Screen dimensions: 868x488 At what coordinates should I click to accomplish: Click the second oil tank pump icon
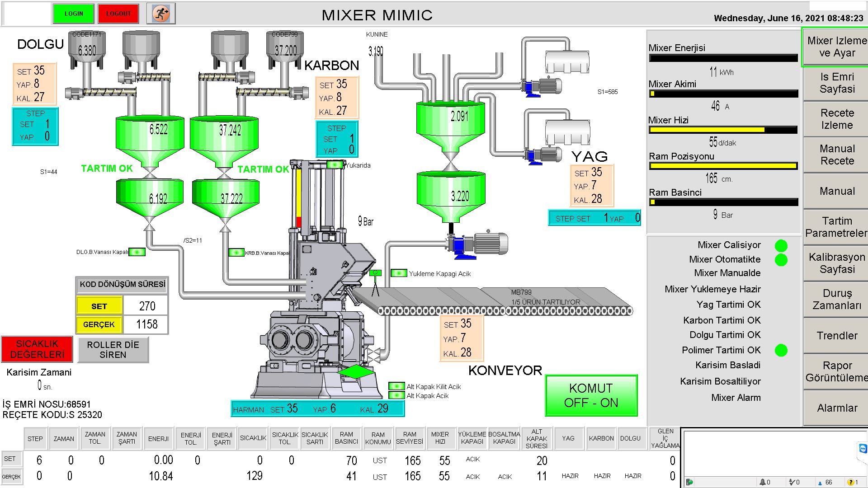point(542,155)
